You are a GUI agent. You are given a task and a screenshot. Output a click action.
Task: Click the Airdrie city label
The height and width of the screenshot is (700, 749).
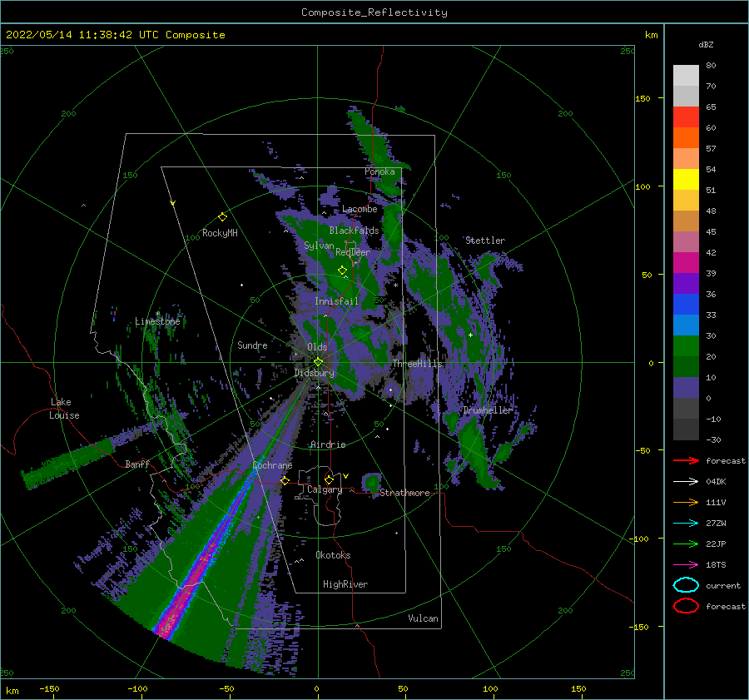[x=328, y=444]
